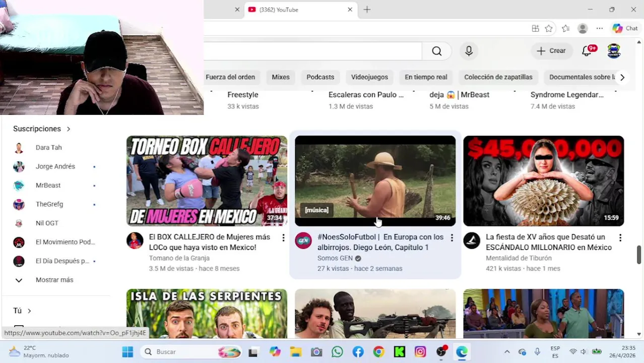The height and width of the screenshot is (363, 644).
Task: Click the El BOX CALLEJERO video title
Action: pos(210,242)
